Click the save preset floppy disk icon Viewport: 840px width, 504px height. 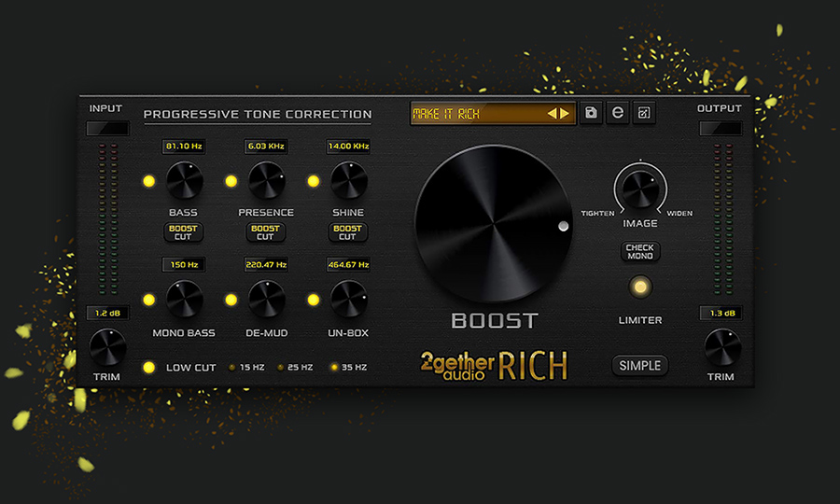tap(590, 113)
